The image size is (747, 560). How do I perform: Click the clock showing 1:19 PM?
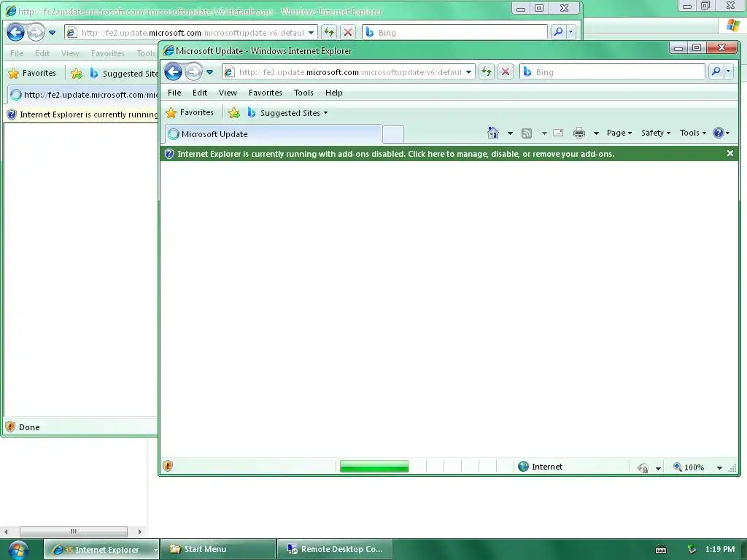720,549
